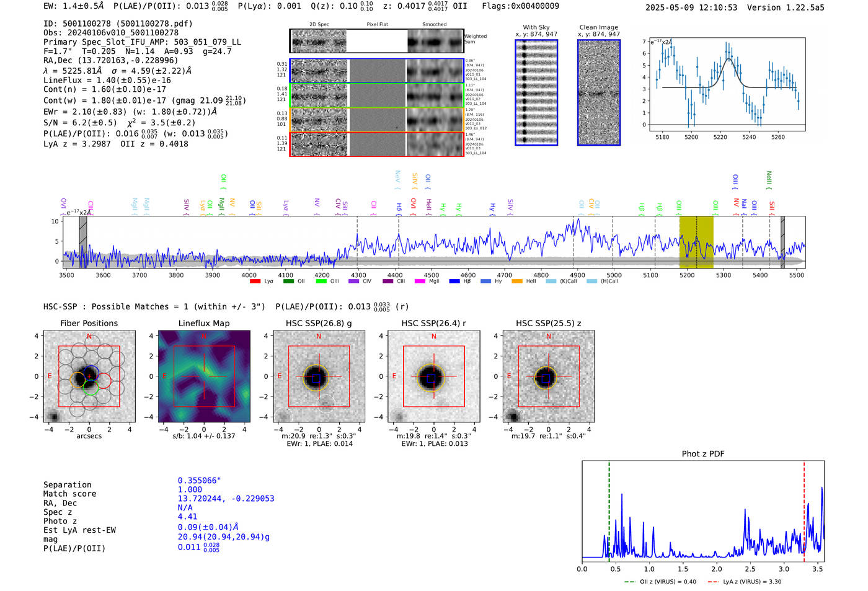
Task: Click the With Sky spectrum cutout
Action: (536, 92)
